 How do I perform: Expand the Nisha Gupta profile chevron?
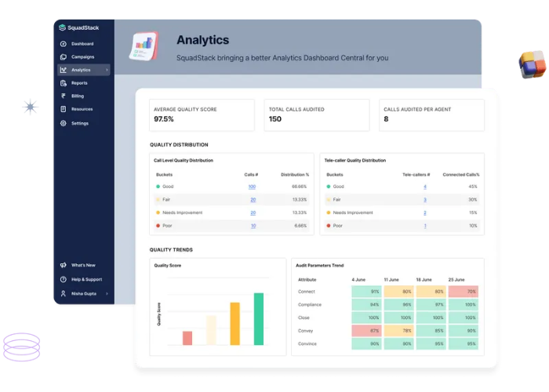107,294
